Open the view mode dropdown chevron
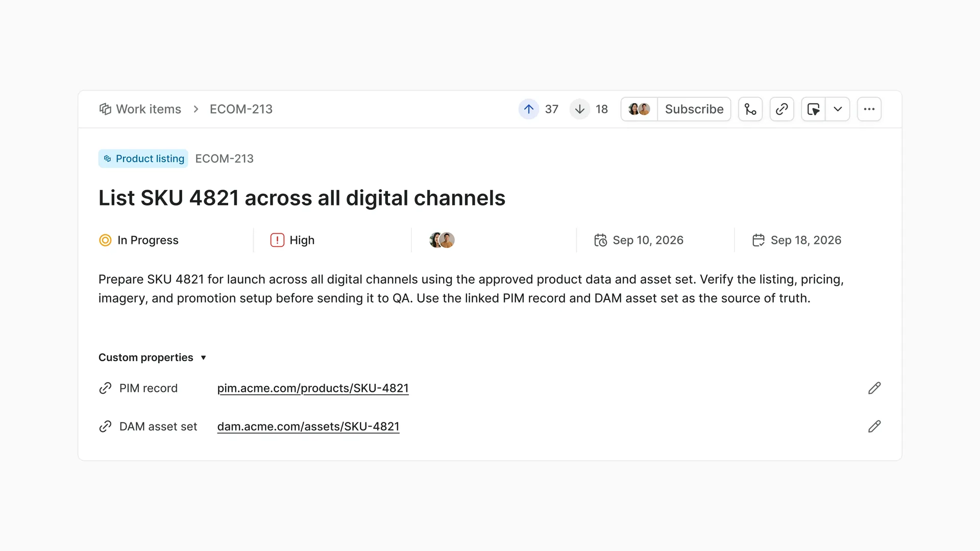980x551 pixels. tap(838, 109)
